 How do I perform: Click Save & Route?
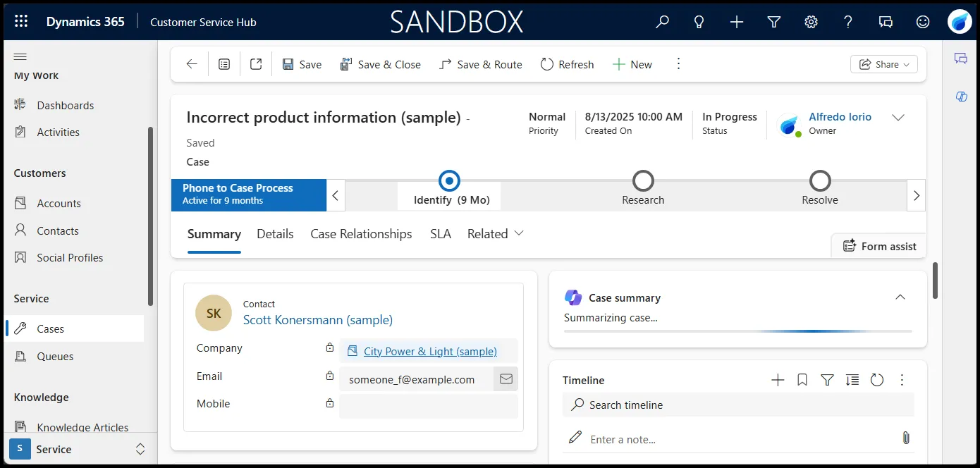click(x=480, y=64)
